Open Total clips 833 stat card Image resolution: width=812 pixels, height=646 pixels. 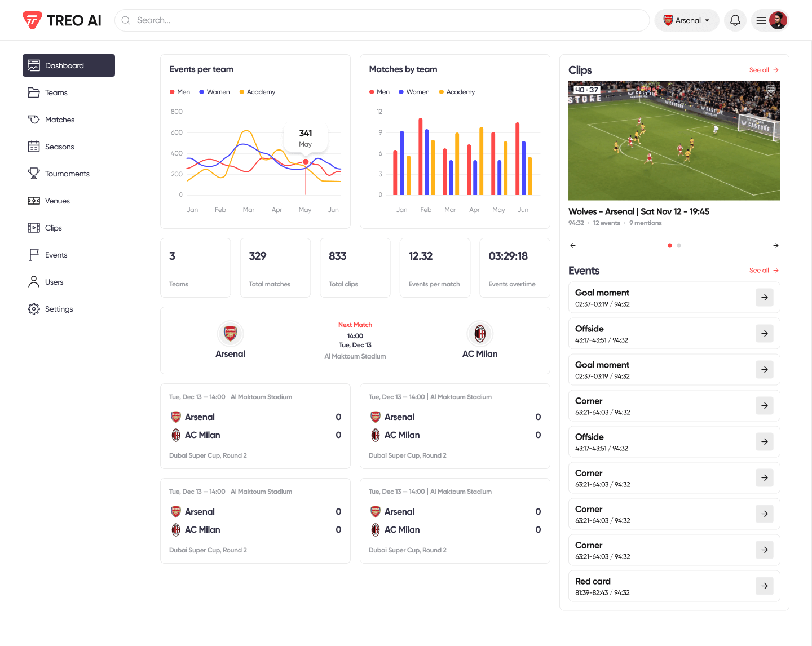pyautogui.click(x=355, y=268)
